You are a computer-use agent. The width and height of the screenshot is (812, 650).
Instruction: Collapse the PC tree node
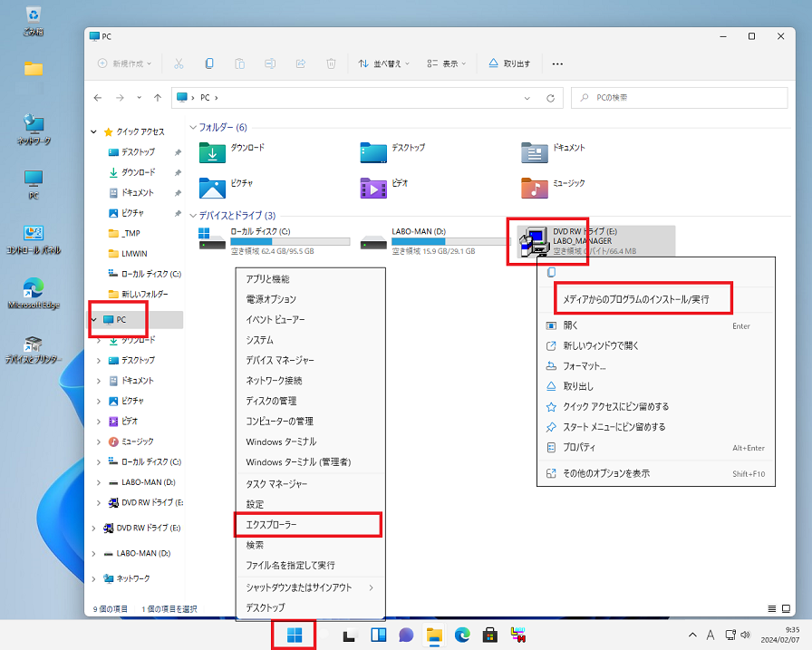pos(93,320)
